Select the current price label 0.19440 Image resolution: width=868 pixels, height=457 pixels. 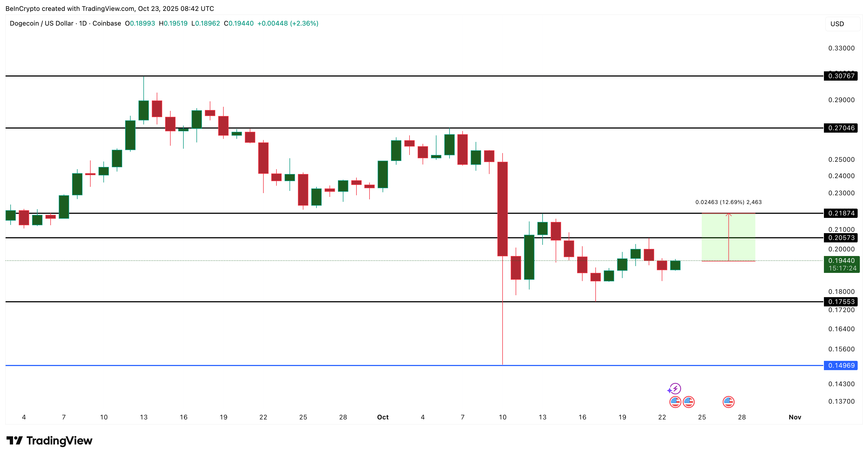pyautogui.click(x=841, y=260)
